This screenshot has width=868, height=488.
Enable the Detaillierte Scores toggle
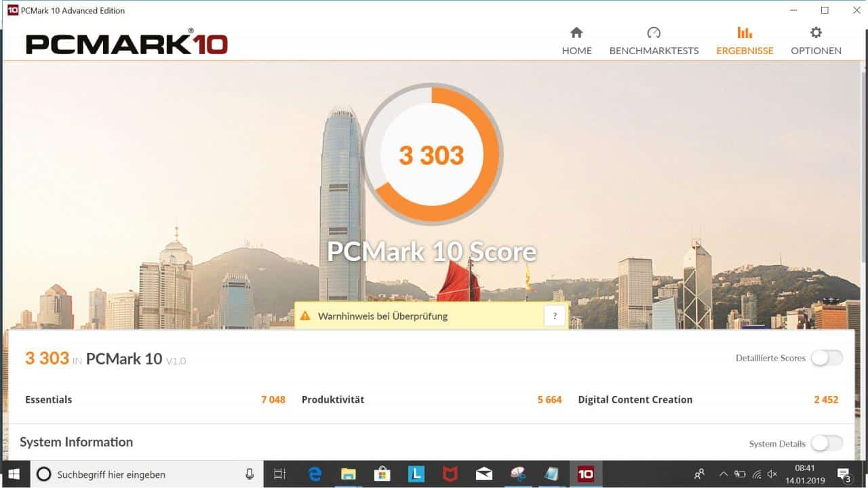827,357
